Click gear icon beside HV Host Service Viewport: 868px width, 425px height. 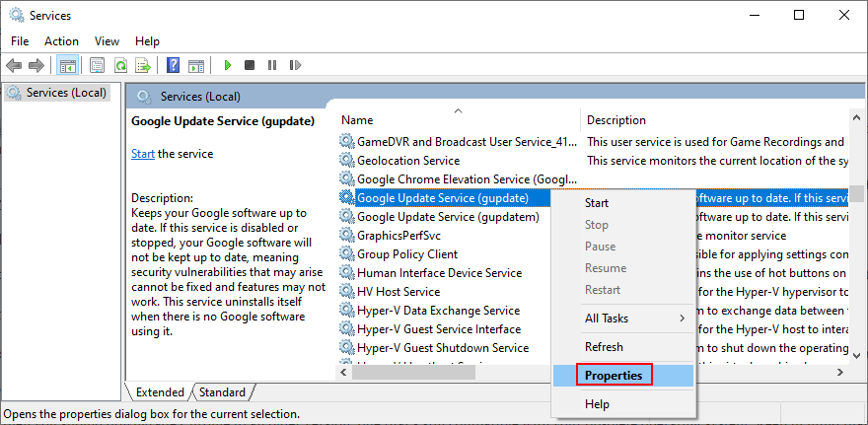tap(346, 292)
